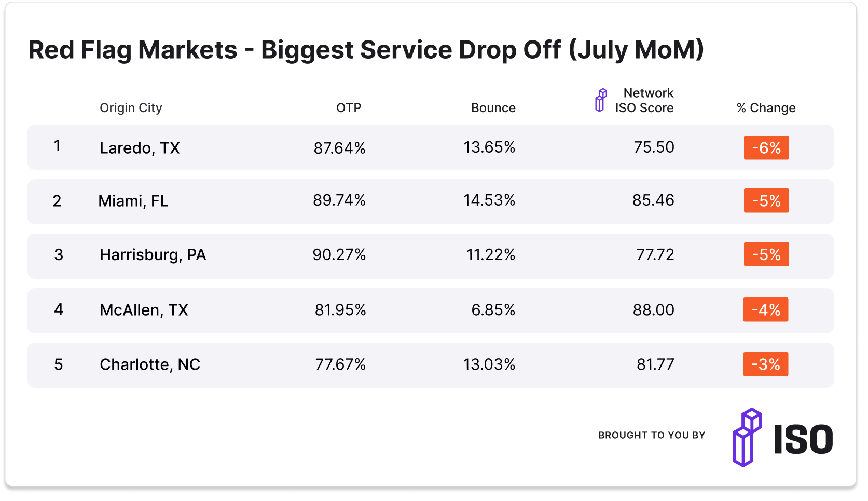Click the -4% change badge for McAllen
Screen dimensions: 868x501
point(766,309)
